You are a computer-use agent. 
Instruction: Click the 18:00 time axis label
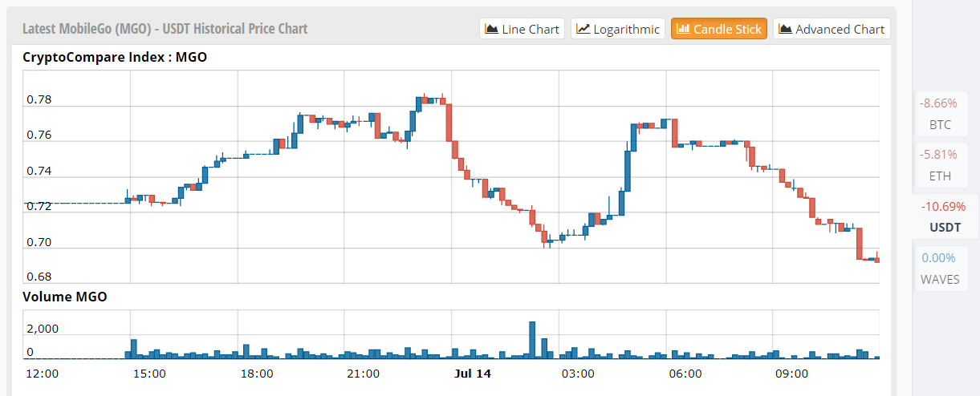tap(256, 374)
